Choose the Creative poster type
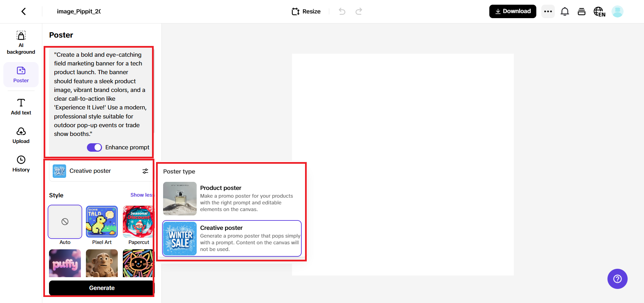 tap(232, 239)
